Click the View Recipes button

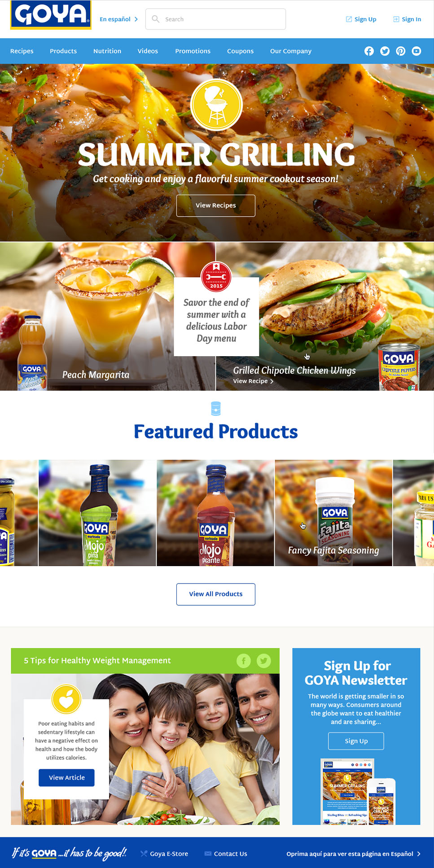point(216,205)
